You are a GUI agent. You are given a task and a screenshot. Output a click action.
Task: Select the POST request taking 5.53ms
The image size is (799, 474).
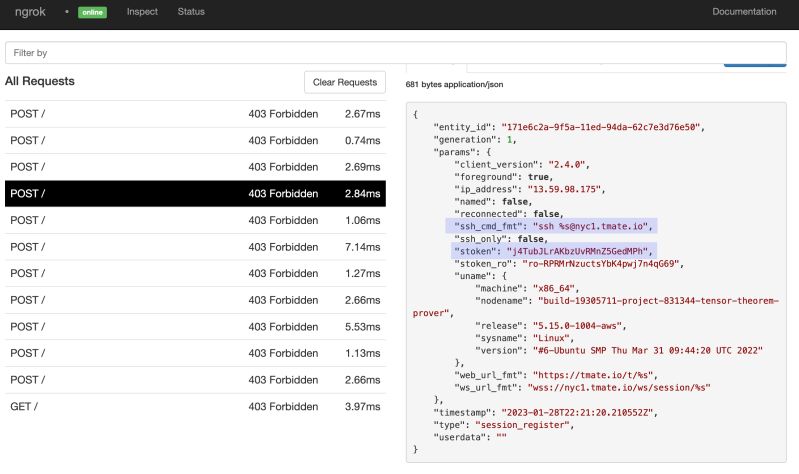pos(195,327)
